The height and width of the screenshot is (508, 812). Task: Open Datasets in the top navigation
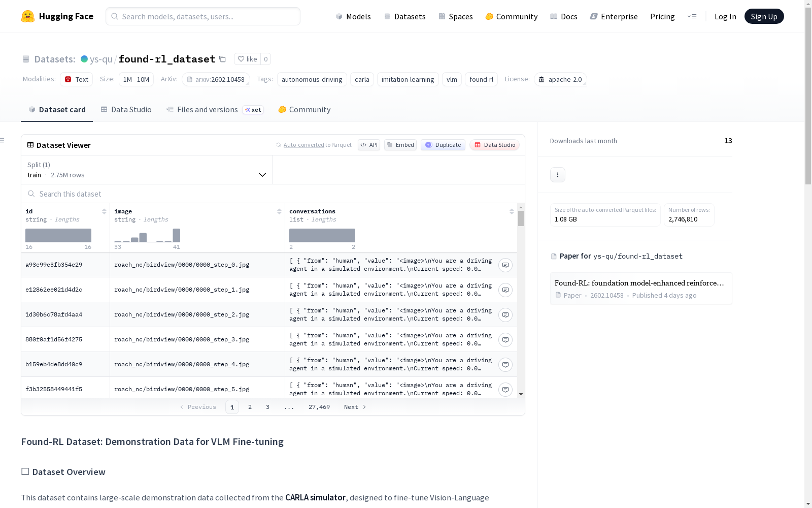coord(404,16)
